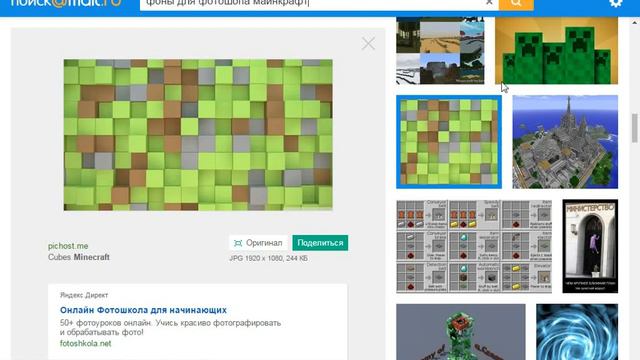Click the Cubes Minecraft title text

(79, 257)
